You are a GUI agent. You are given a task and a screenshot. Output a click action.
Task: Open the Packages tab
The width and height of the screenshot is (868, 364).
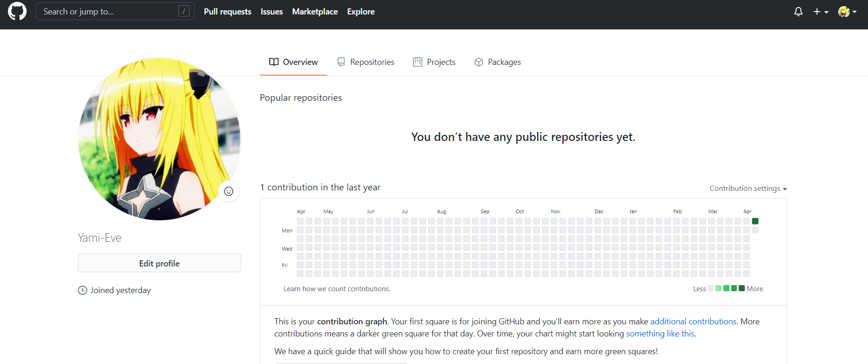[498, 62]
